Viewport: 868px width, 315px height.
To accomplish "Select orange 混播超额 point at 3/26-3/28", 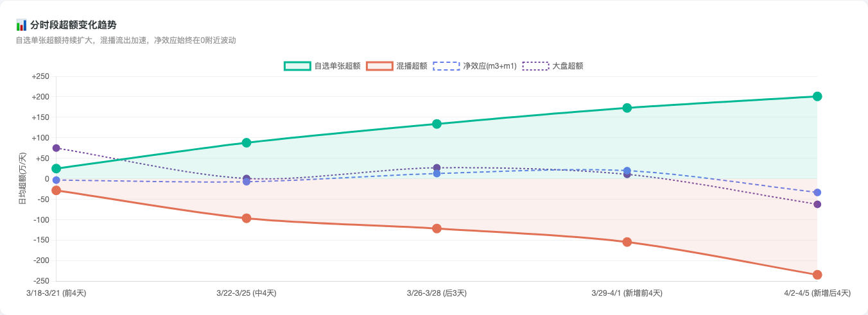I will click(x=437, y=228).
